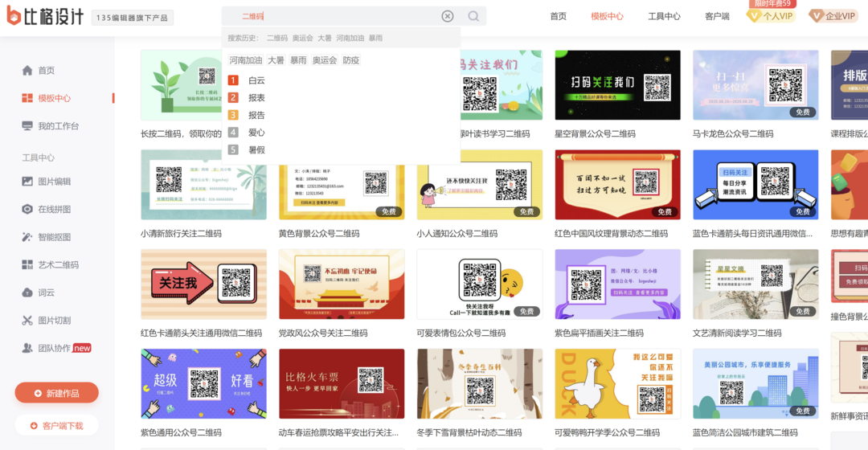Open 在线拼图 online collage tool
Viewport: 868px width, 450px height.
point(54,209)
